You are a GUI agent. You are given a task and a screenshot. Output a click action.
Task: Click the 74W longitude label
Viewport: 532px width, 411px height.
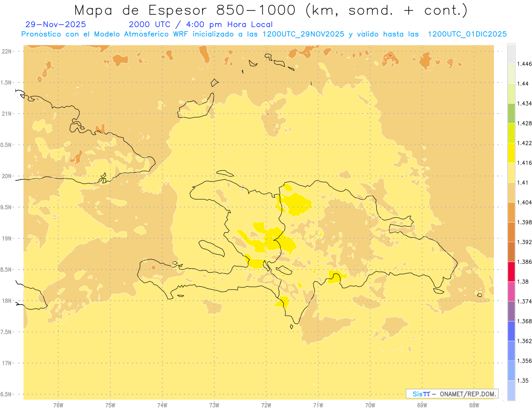(162, 405)
